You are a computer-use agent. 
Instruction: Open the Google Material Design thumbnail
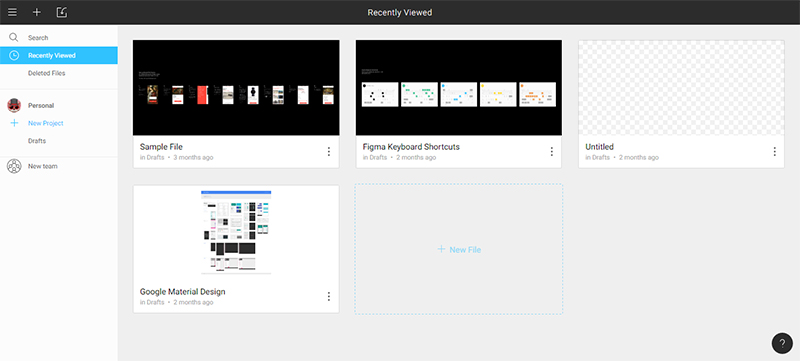[x=236, y=233]
